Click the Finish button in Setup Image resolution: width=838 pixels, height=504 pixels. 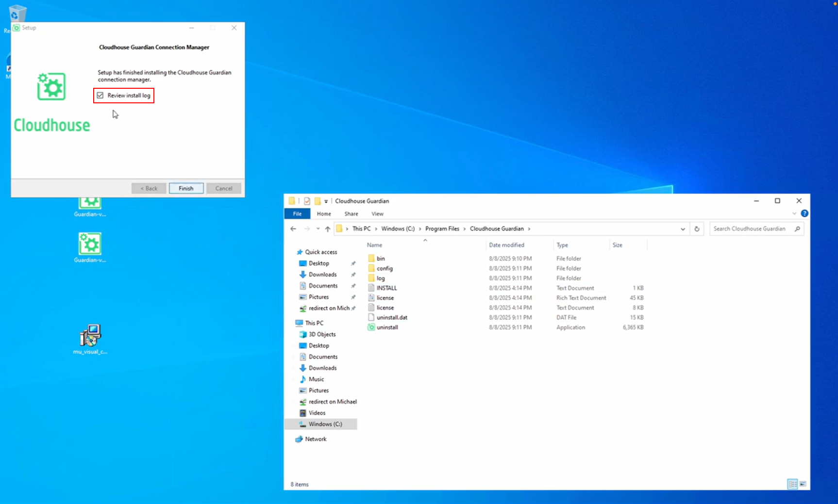click(186, 188)
